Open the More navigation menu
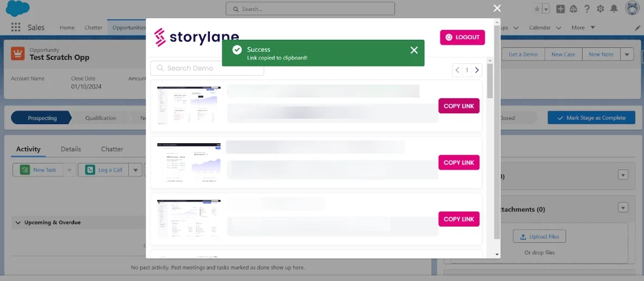Screen dimensions: 644x281 pos(583,28)
